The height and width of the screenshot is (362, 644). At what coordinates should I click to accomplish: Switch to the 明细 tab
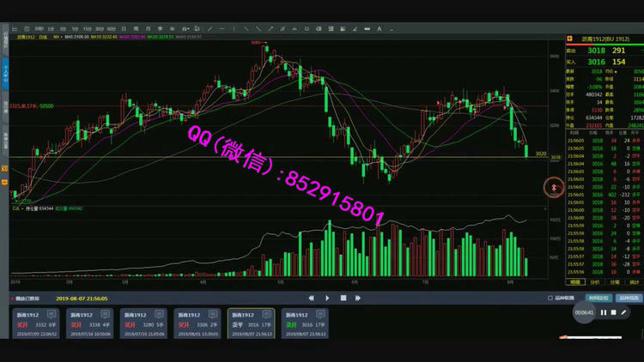(x=575, y=281)
